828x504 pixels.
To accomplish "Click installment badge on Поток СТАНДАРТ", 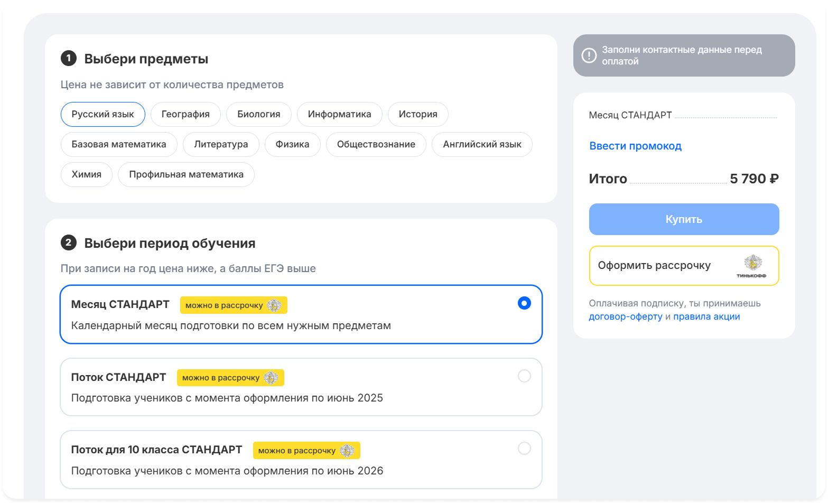I will 230,378.
